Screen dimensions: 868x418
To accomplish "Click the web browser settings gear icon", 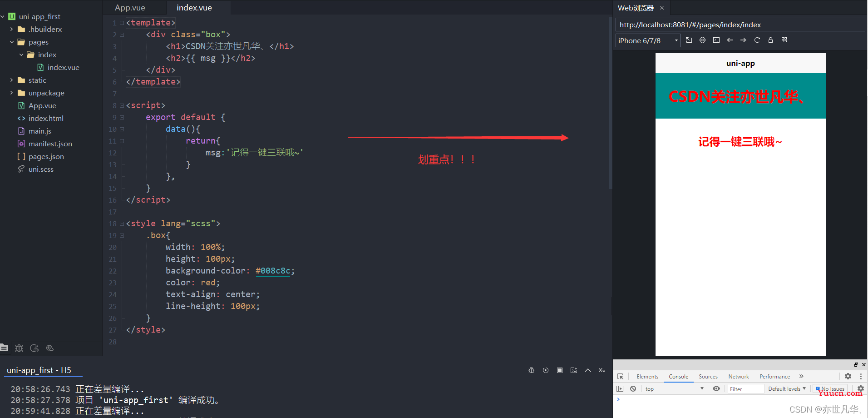I will tap(702, 40).
